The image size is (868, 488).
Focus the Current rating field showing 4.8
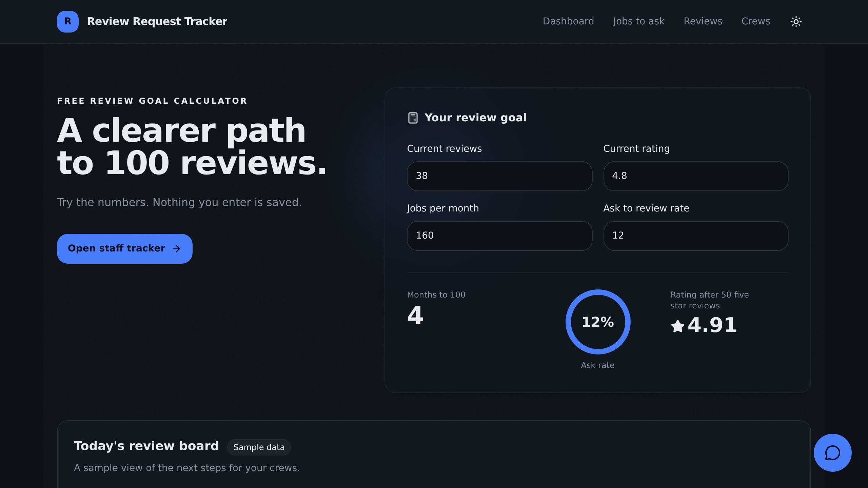[696, 176]
